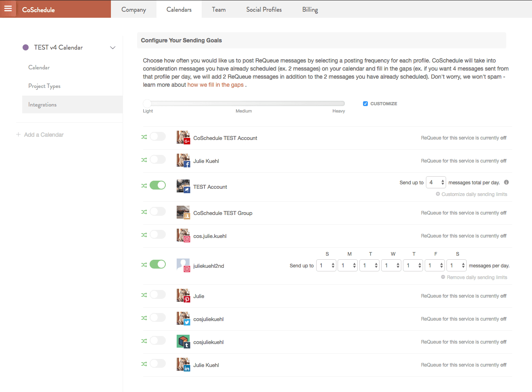Image resolution: width=532 pixels, height=392 pixels.
Task: Click the shuffle icon for juliekuehl2nd
Action: [144, 265]
